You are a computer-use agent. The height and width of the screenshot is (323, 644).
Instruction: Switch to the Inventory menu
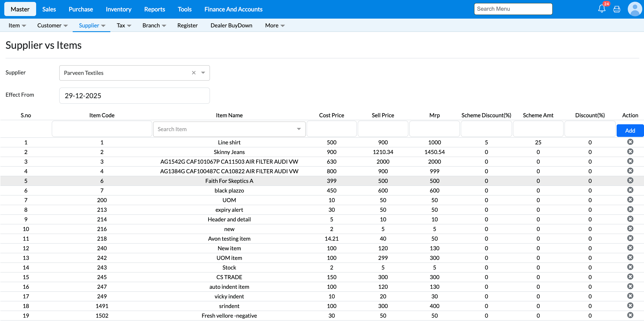coord(118,9)
